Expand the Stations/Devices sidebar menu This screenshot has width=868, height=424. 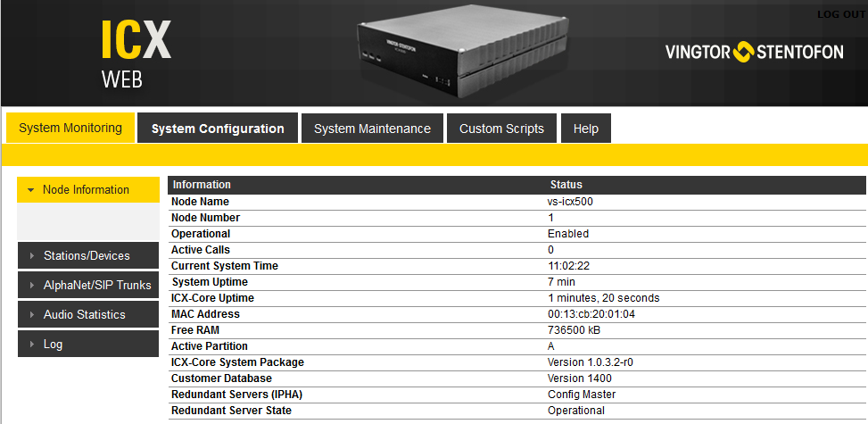point(87,255)
